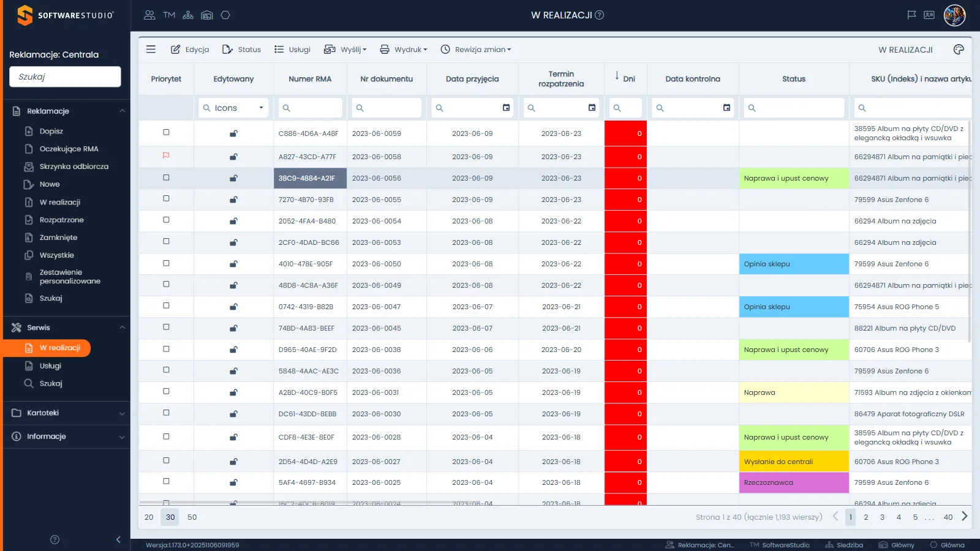Open the hamburger menu in toolbar

coord(151,50)
